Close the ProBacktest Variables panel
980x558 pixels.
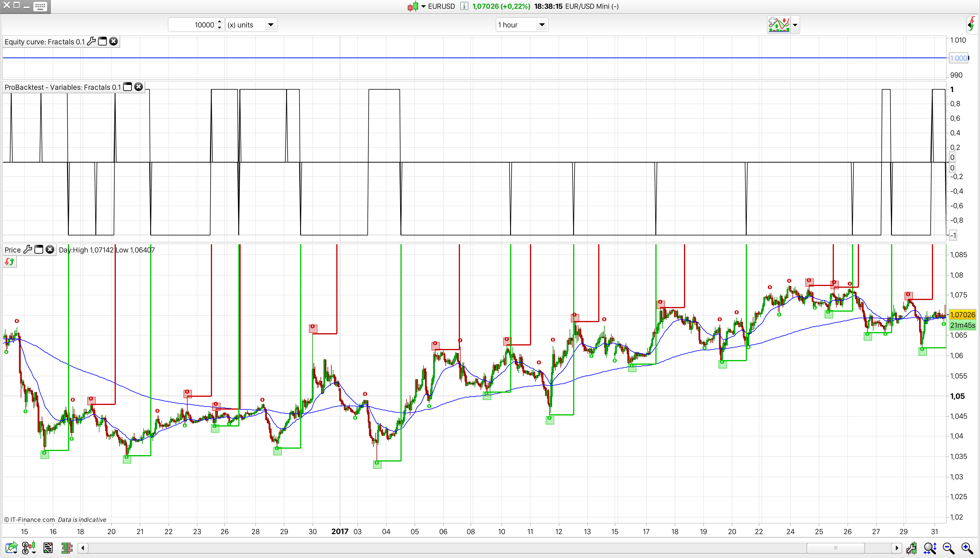139,87
